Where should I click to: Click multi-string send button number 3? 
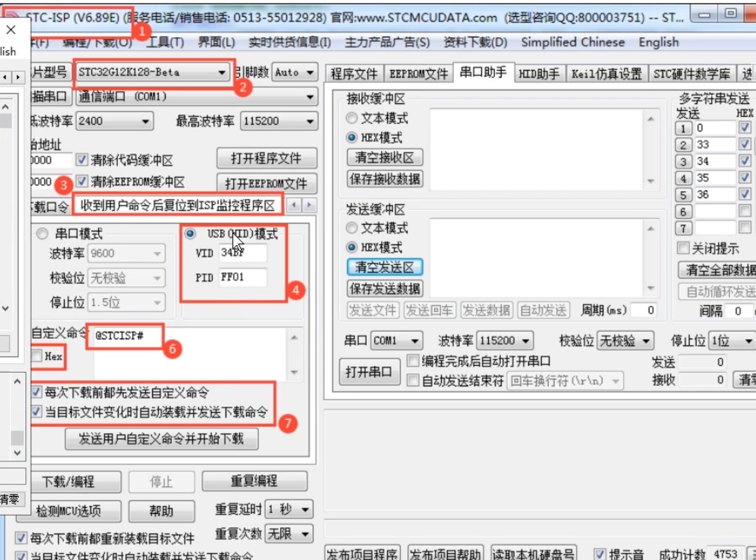coord(683,162)
